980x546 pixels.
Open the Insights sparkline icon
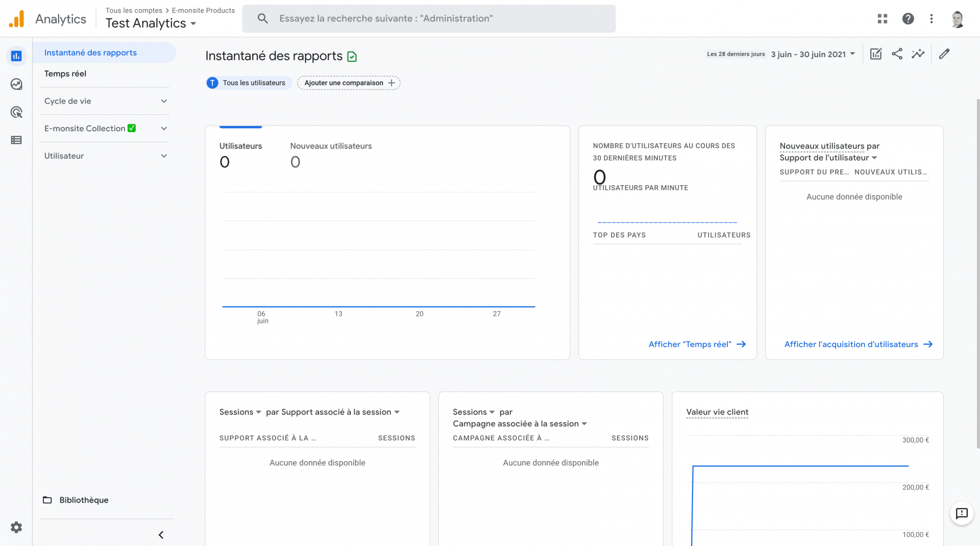(918, 54)
